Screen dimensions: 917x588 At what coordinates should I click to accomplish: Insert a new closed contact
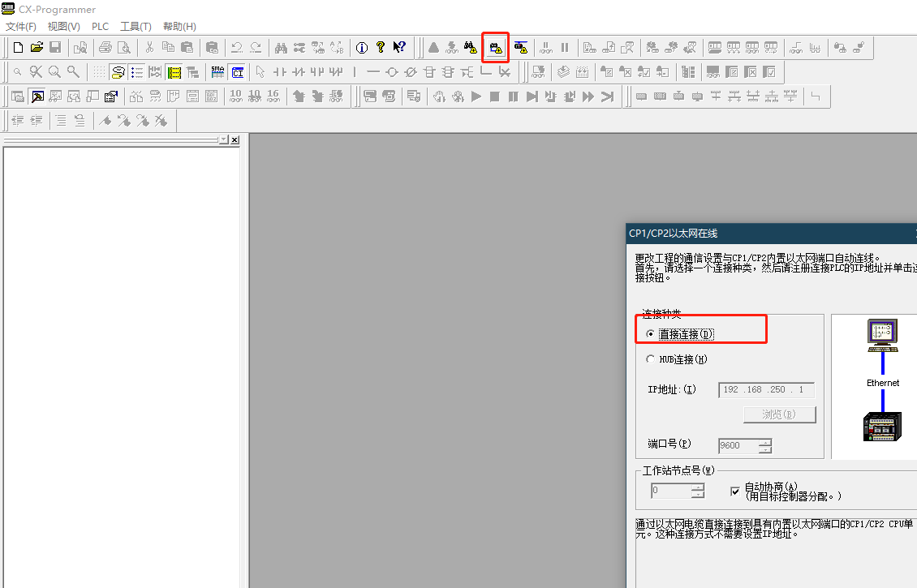(299, 72)
